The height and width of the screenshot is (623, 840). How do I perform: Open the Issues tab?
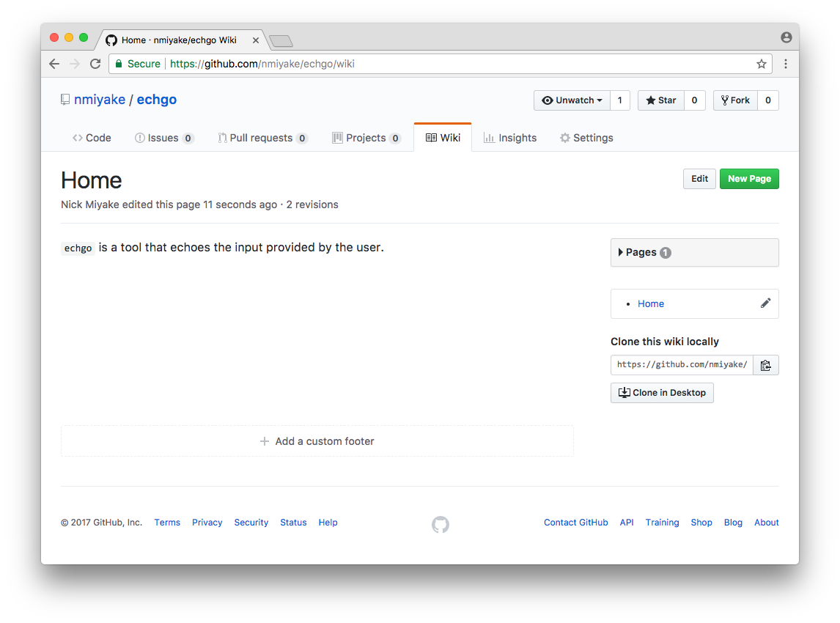coord(164,138)
